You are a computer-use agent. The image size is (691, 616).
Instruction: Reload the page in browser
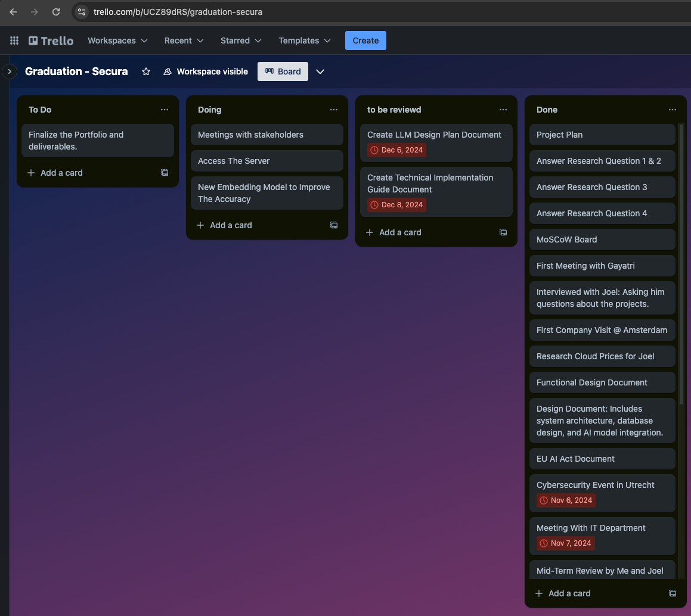point(56,12)
